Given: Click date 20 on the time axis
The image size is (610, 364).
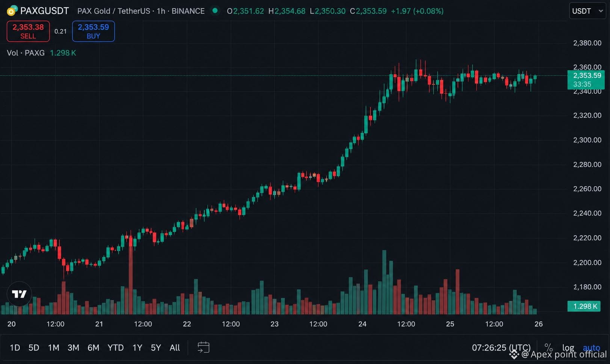Looking at the screenshot, I should tap(12, 324).
